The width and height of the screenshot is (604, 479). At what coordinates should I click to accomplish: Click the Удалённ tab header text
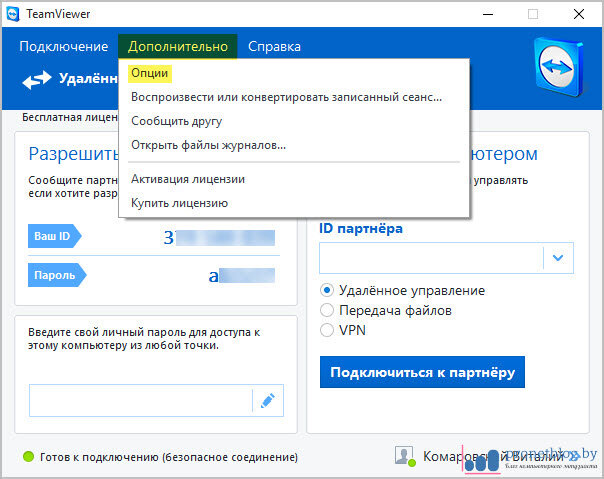(x=88, y=79)
